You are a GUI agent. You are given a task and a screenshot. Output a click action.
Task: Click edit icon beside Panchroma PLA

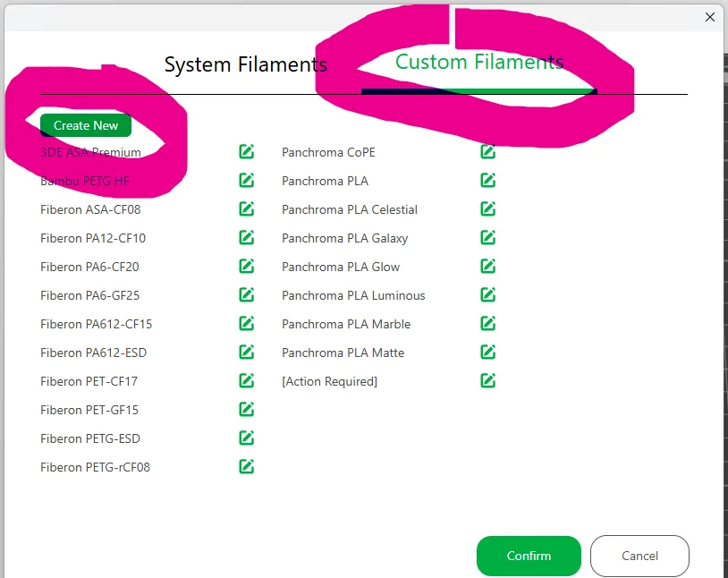[x=488, y=180]
